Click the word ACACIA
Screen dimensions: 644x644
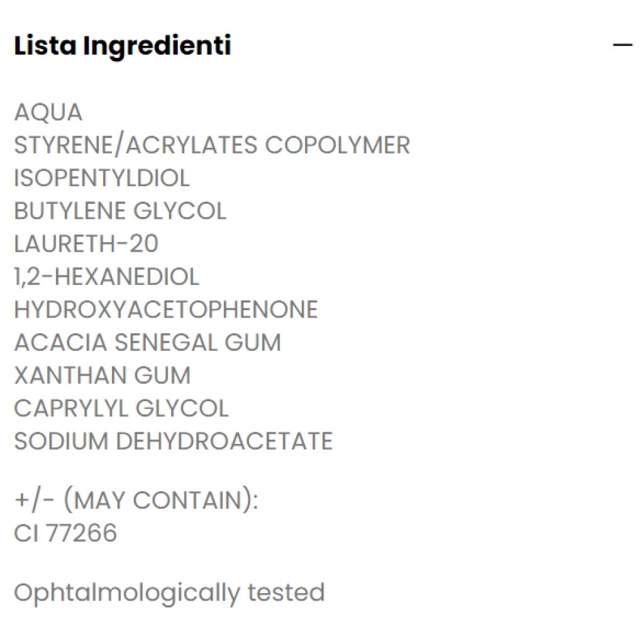click(x=60, y=342)
